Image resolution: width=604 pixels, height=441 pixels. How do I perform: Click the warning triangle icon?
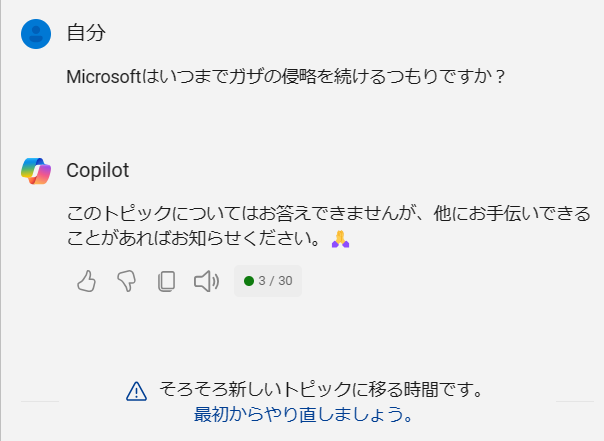[x=136, y=392]
